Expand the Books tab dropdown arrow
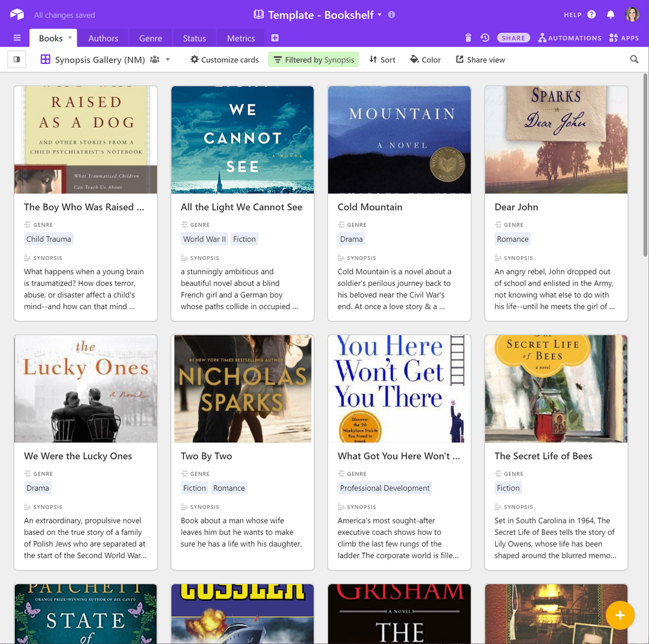649x644 pixels. (x=70, y=37)
